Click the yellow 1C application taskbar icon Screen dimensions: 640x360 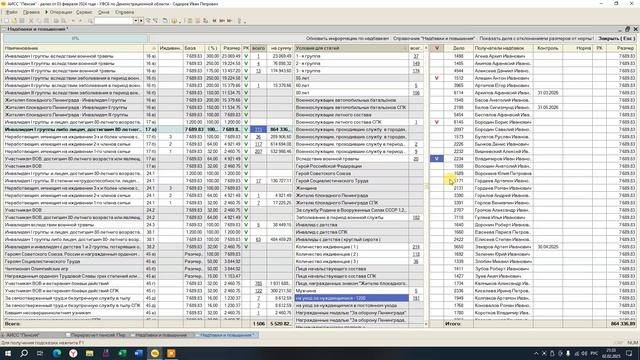(155, 353)
